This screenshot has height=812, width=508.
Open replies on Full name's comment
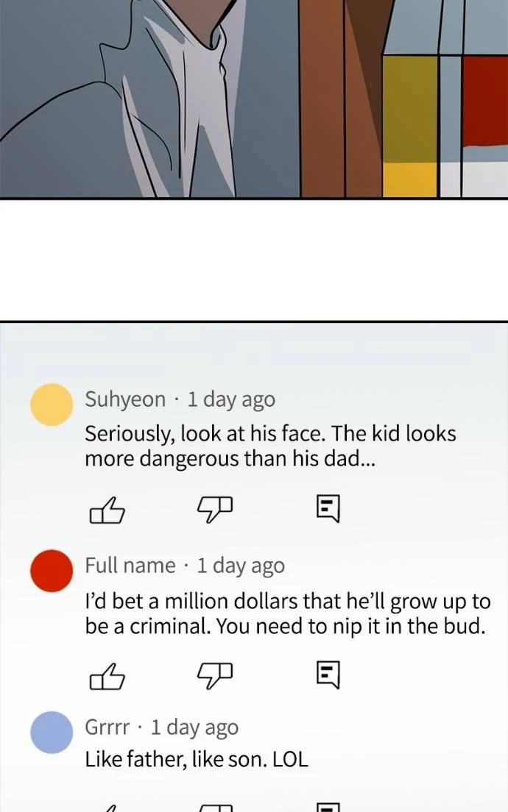pyautogui.click(x=328, y=674)
